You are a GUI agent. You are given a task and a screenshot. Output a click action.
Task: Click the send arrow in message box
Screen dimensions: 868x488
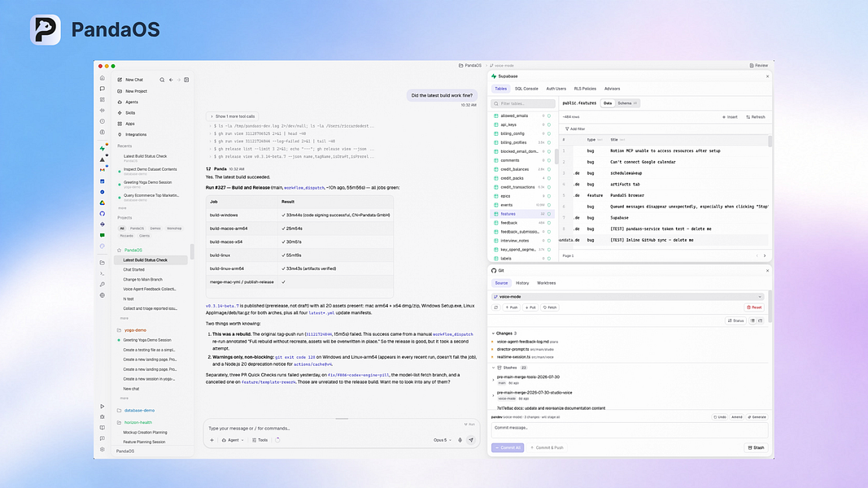(x=471, y=440)
